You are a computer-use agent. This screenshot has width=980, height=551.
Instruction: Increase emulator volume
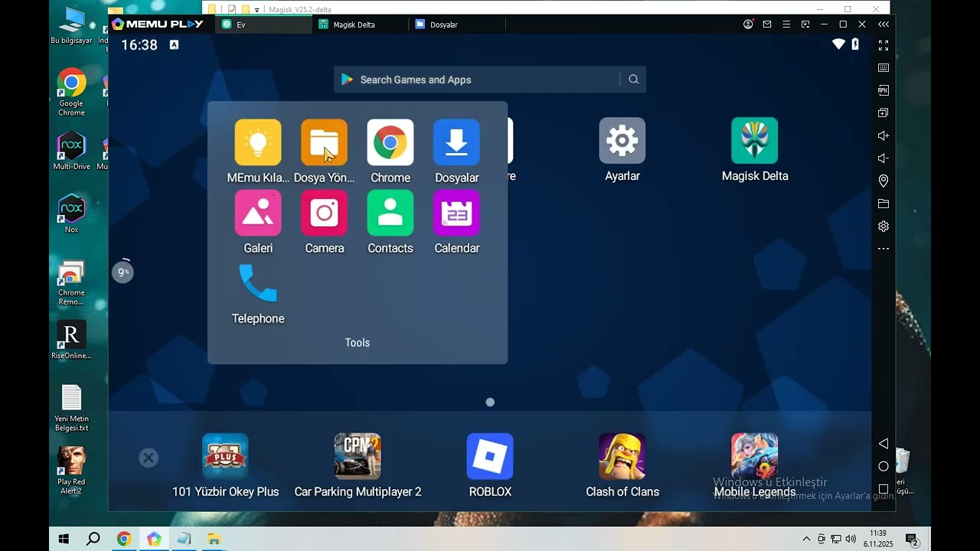point(884,135)
